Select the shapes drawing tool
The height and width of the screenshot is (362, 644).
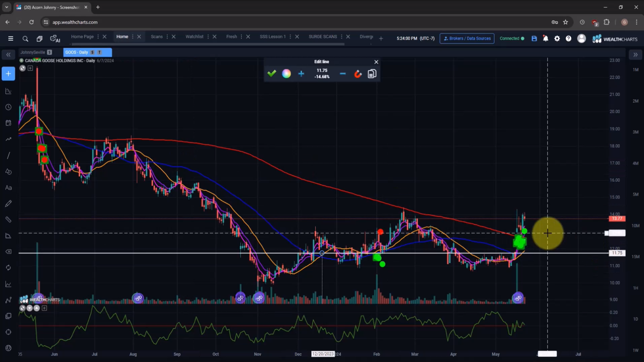coord(8,172)
